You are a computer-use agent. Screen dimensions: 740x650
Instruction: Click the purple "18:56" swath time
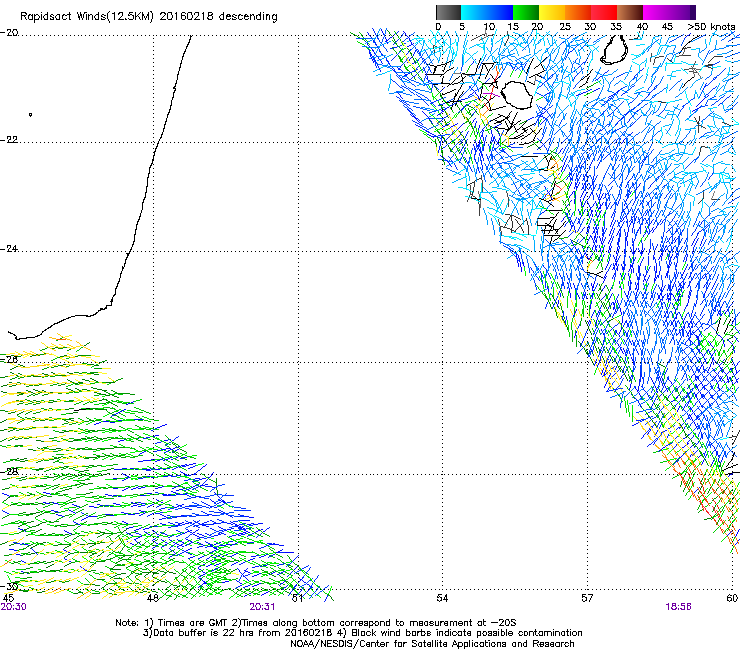coord(679,607)
